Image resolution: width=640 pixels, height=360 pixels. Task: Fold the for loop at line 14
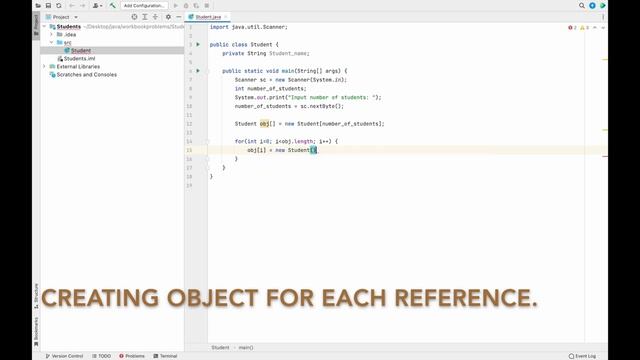pos(207,141)
